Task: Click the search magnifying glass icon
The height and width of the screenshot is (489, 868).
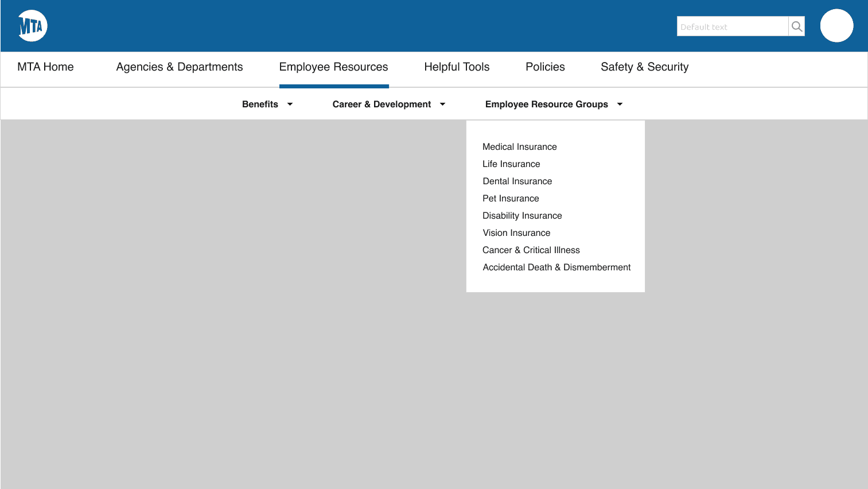Action: click(x=797, y=26)
